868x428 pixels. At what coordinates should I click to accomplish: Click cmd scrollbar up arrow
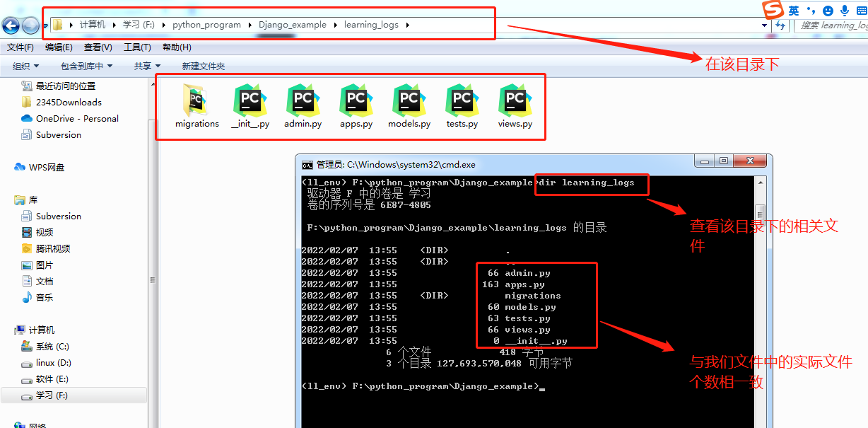[760, 182]
